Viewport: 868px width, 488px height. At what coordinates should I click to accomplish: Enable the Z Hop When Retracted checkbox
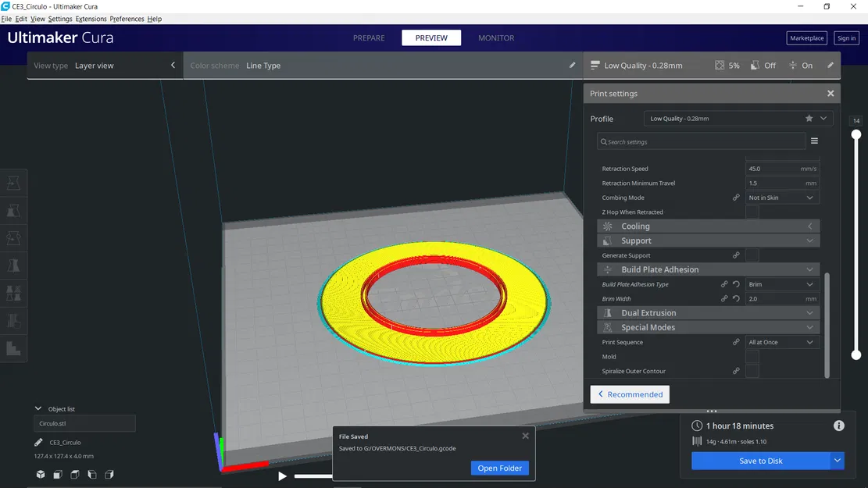click(x=752, y=212)
